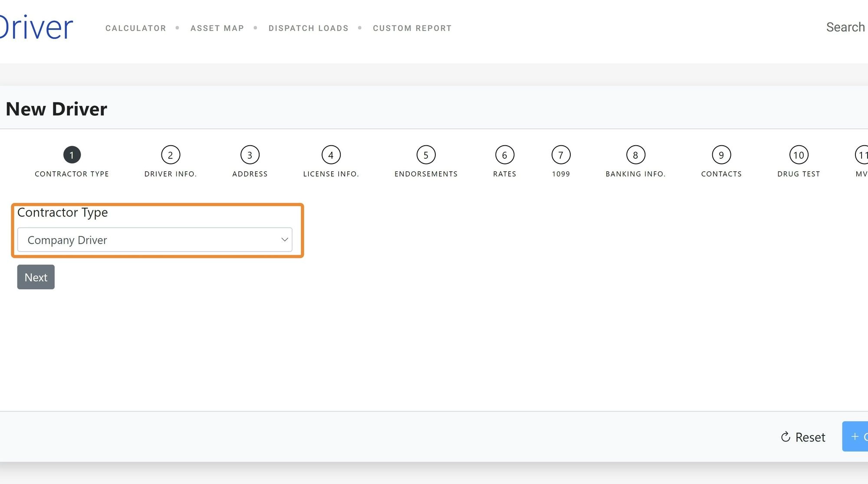Jump to step 9 Contacts circle
This screenshot has width=868, height=484.
[x=722, y=155]
